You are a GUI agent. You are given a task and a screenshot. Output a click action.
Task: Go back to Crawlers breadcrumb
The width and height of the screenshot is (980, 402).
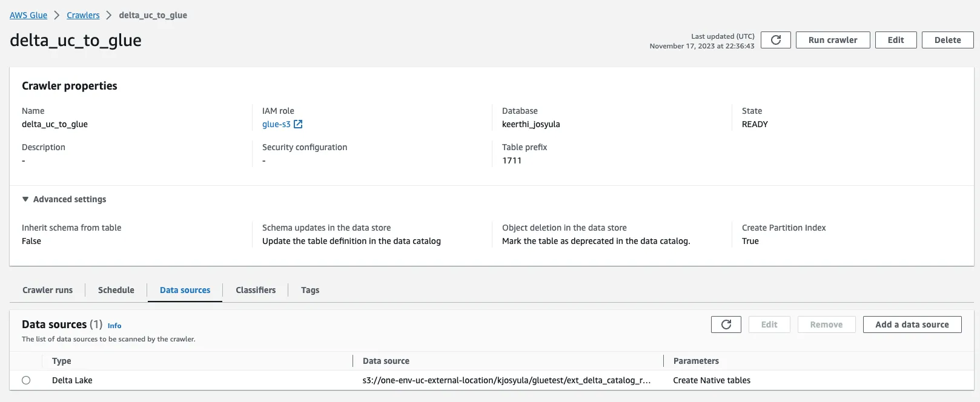point(83,15)
